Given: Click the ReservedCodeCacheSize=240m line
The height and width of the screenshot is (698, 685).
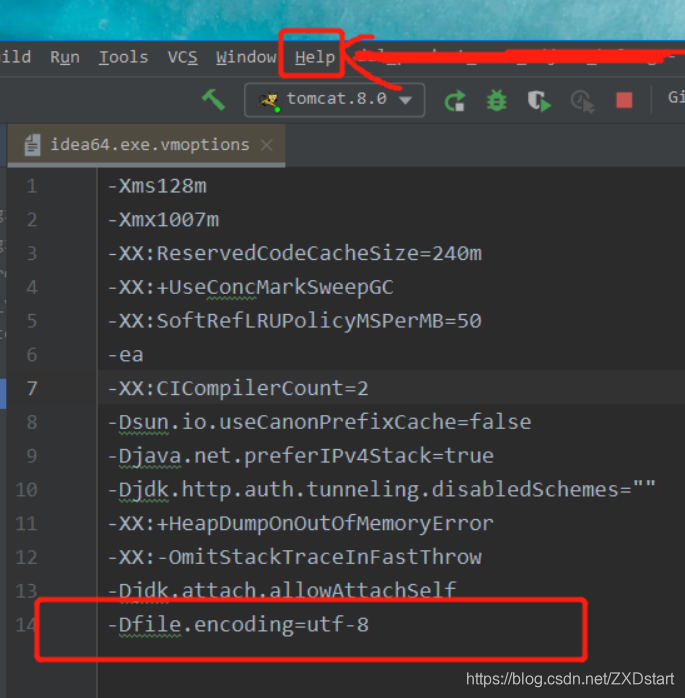Looking at the screenshot, I should click(x=295, y=253).
